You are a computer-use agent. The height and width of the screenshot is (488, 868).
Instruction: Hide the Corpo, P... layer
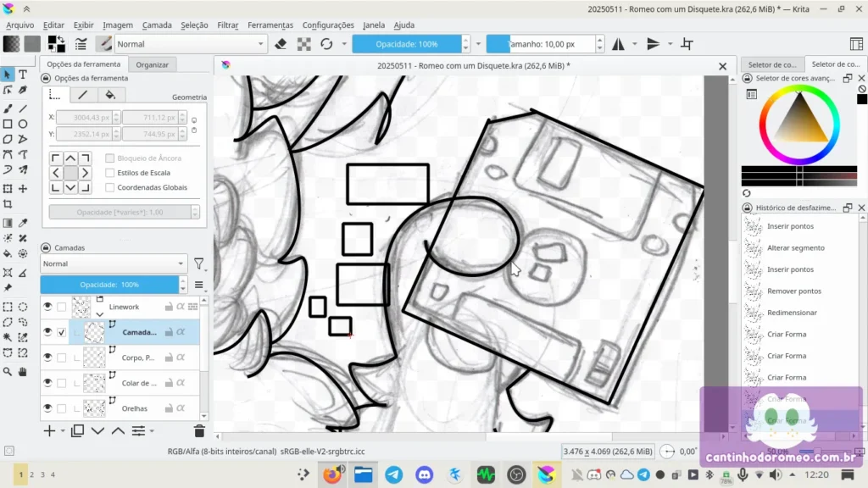tap(47, 358)
